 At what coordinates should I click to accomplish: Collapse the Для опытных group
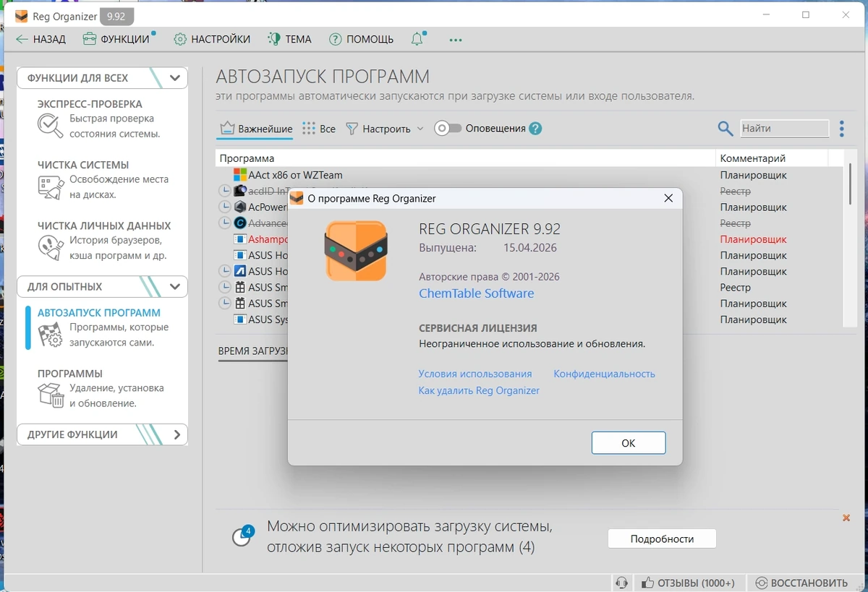click(174, 286)
